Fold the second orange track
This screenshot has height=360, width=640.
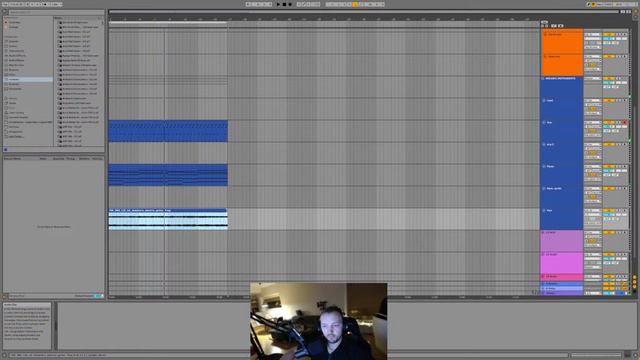(545, 56)
